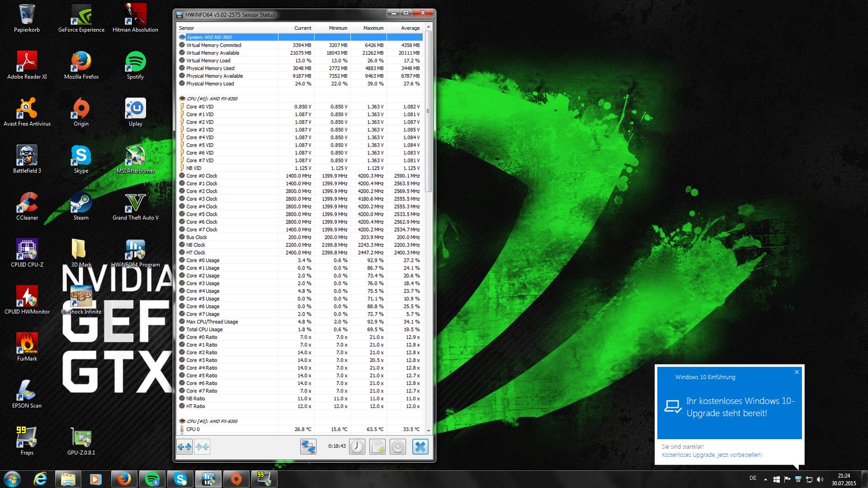Select the Core #4 Ratio row

click(300, 368)
